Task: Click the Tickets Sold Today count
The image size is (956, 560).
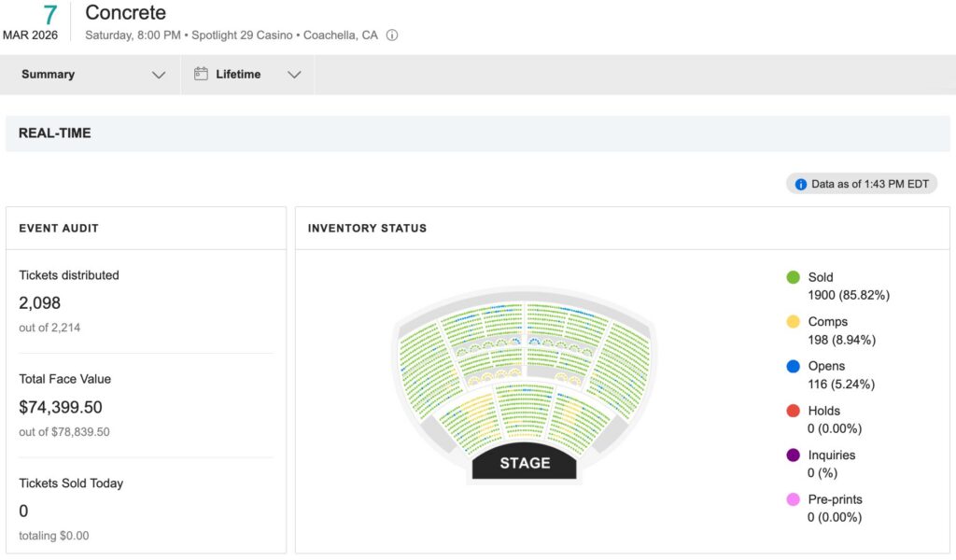Action: point(24,511)
